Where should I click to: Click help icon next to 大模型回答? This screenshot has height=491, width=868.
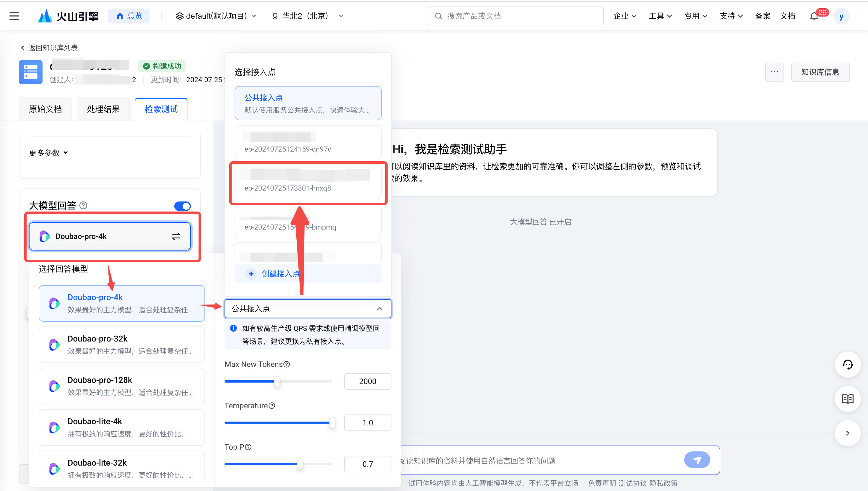83,205
